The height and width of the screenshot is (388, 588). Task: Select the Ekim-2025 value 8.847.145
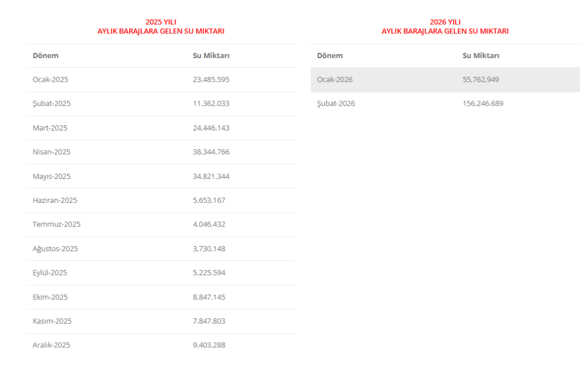[209, 297]
